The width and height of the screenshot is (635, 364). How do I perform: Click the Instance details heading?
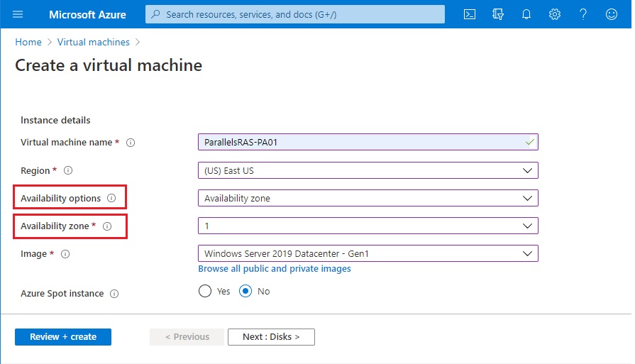(55, 120)
